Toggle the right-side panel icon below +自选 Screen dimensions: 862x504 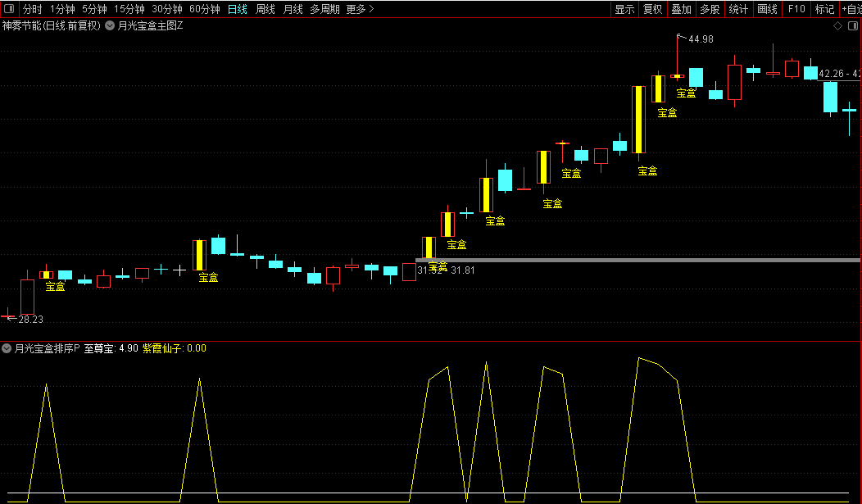tap(853, 26)
